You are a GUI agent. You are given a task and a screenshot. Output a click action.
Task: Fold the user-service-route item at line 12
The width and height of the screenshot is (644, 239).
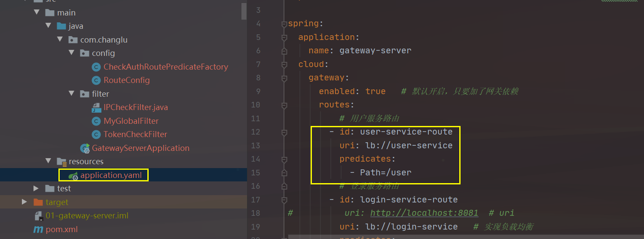click(284, 132)
